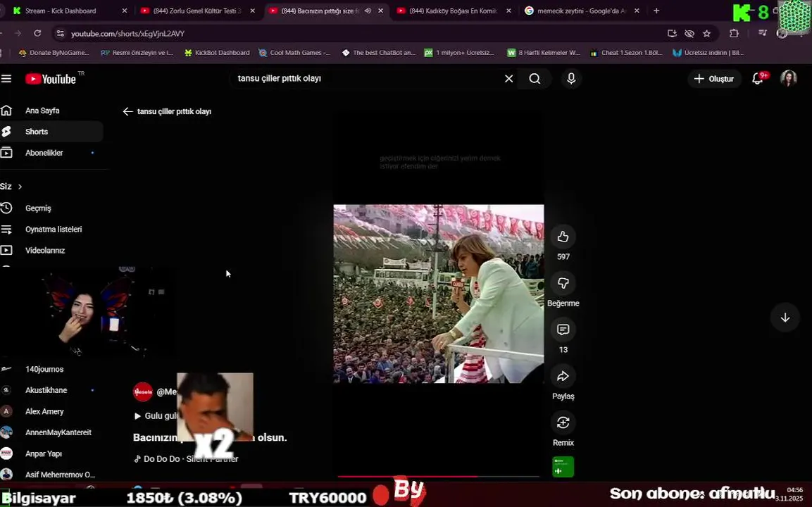Start voice search with microphone icon
The image size is (812, 507).
point(571,79)
